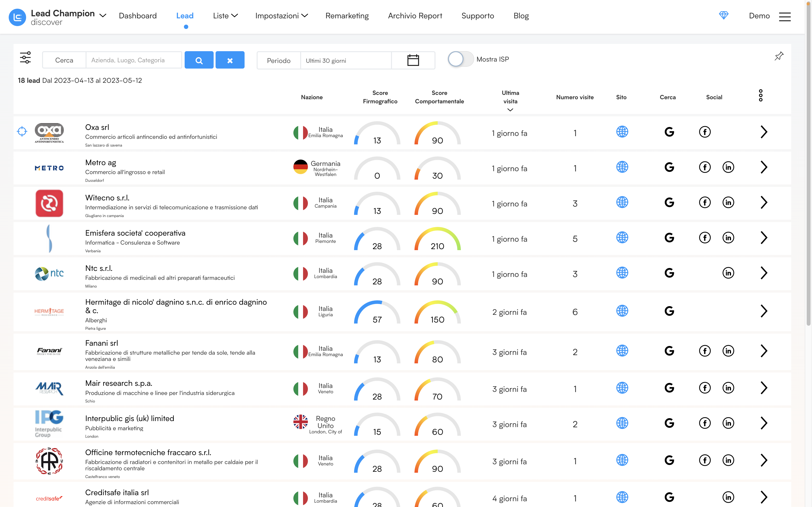
Task: Open the column options kebab menu
Action: click(761, 95)
